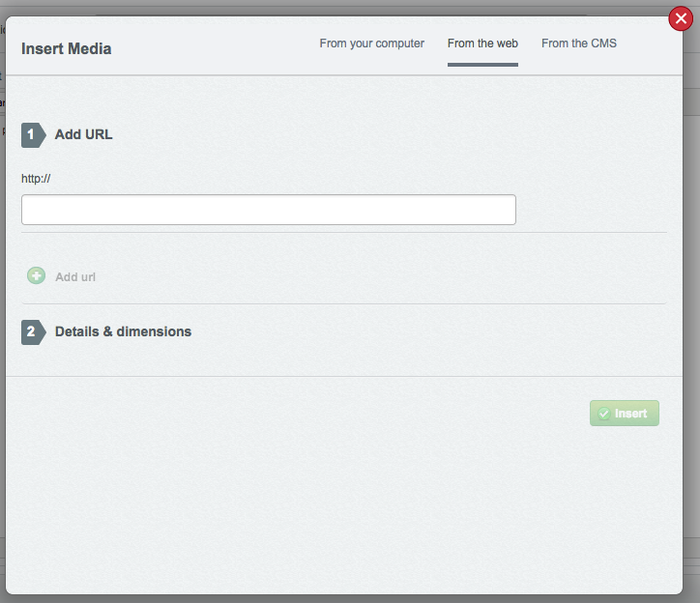The height and width of the screenshot is (603, 700).
Task: Switch to the From your computer tab
Action: point(371,43)
